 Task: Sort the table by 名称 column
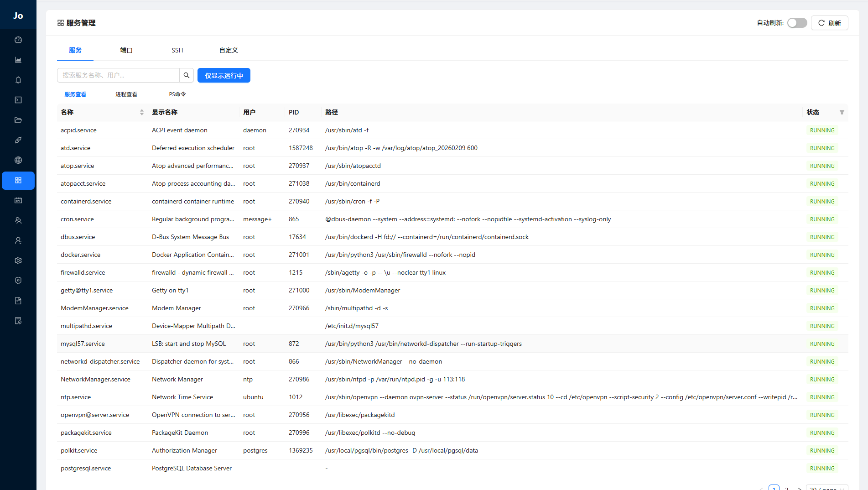coord(141,112)
